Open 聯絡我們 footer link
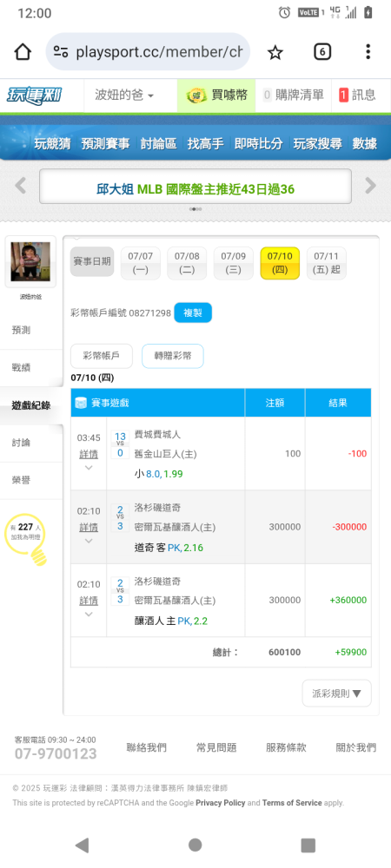 146,748
